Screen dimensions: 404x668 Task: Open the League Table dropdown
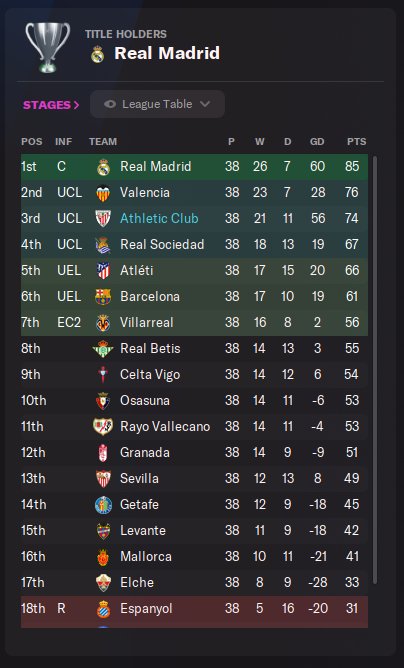157,104
